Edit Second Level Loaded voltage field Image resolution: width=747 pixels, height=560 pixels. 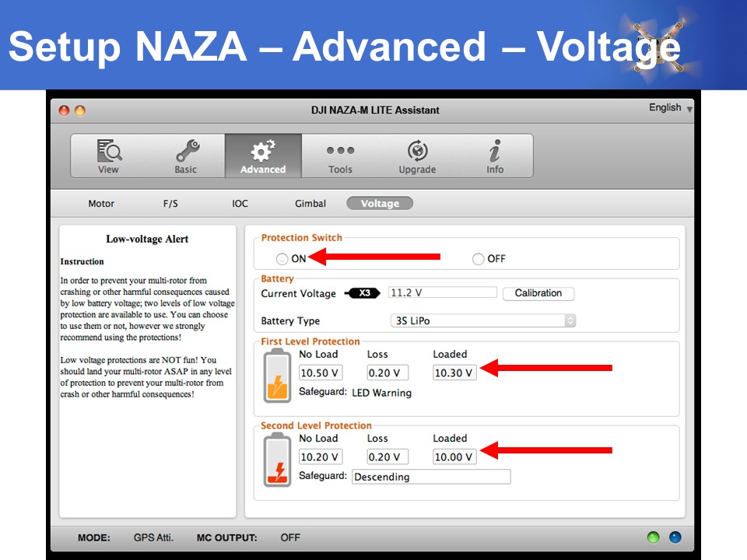tap(454, 457)
